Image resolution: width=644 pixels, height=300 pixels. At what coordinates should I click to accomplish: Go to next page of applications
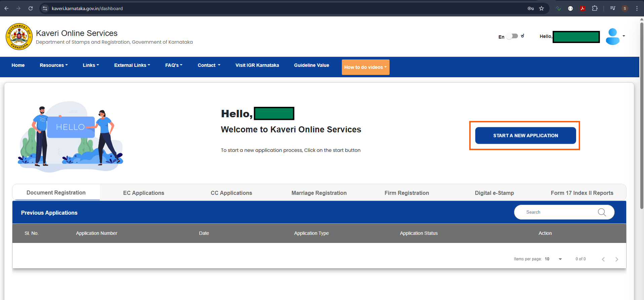click(617, 259)
